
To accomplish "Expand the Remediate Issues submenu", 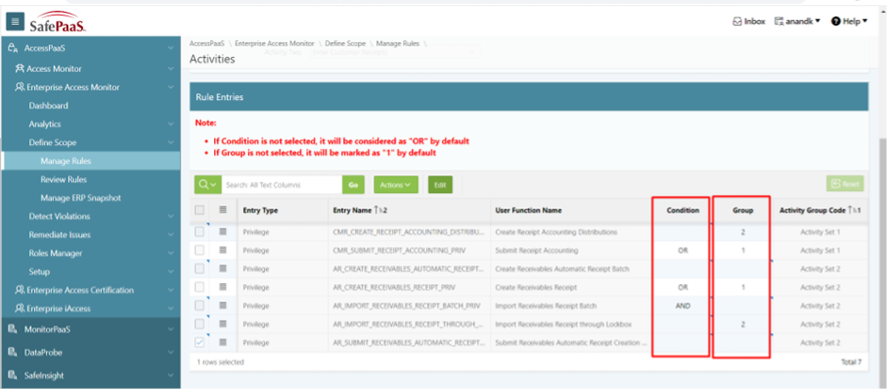I will tap(171, 235).
